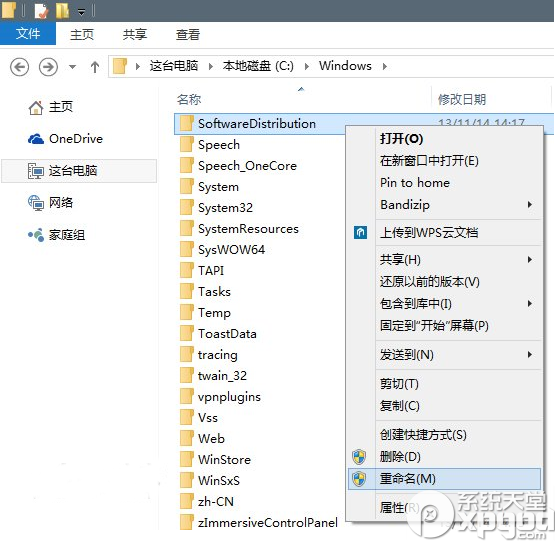Click the folder icon in address bar
555x542 pixels.
(120, 66)
